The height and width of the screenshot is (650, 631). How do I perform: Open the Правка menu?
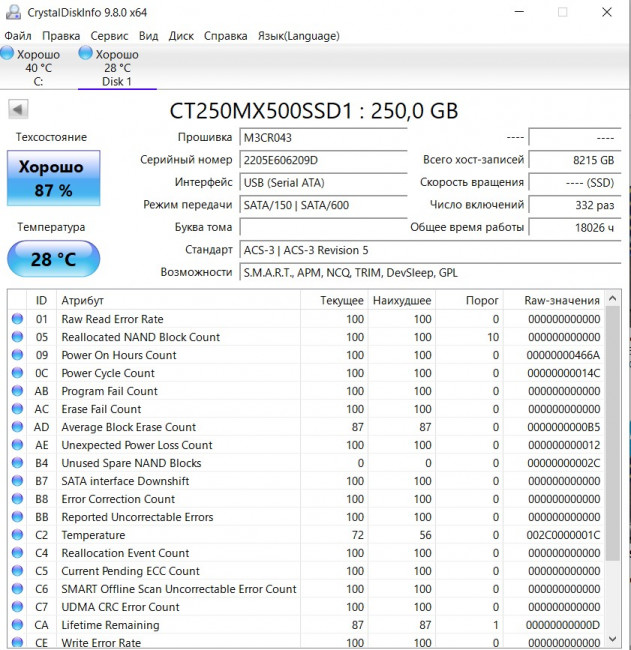pos(61,36)
